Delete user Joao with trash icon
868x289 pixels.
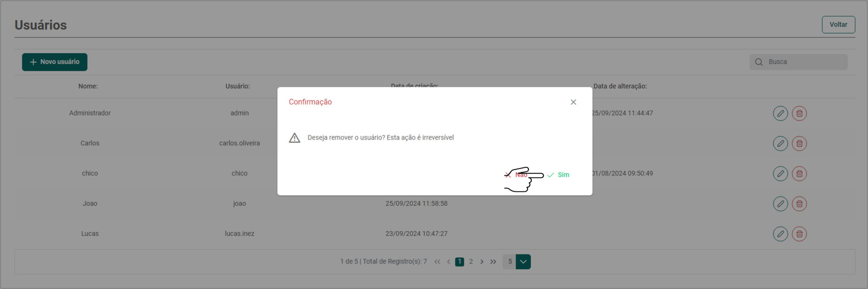click(799, 204)
